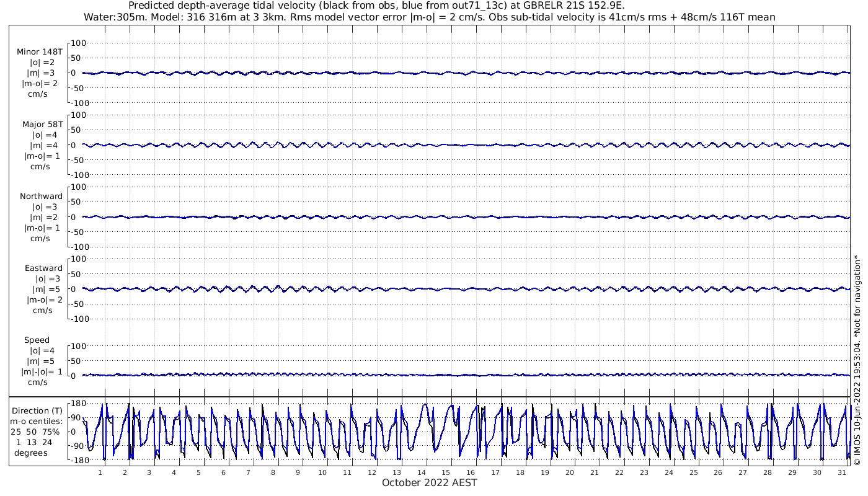Click "|o| =4" under Major 58T
This screenshot has height=496, width=868.
(x=45, y=135)
